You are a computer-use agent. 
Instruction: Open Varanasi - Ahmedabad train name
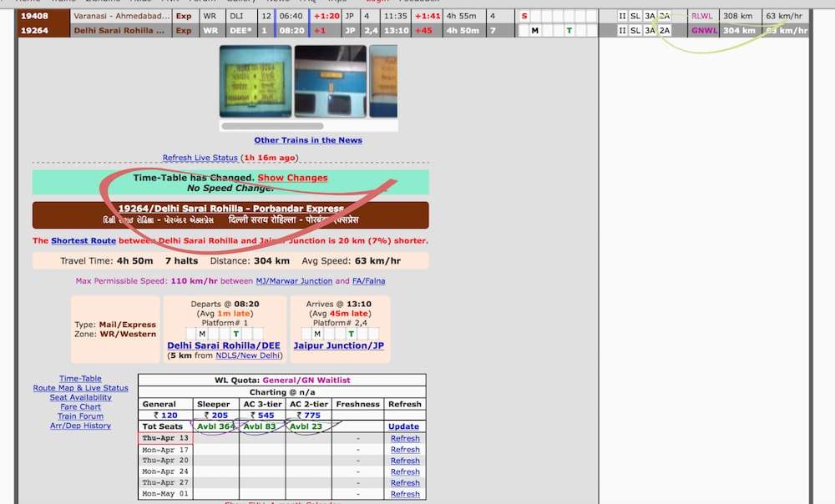pyautogui.click(x=121, y=16)
